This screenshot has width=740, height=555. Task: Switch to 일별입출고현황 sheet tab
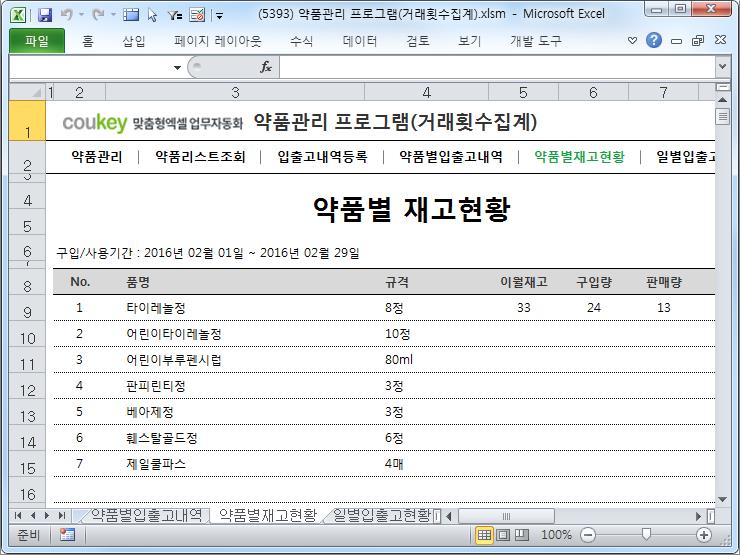point(381,515)
